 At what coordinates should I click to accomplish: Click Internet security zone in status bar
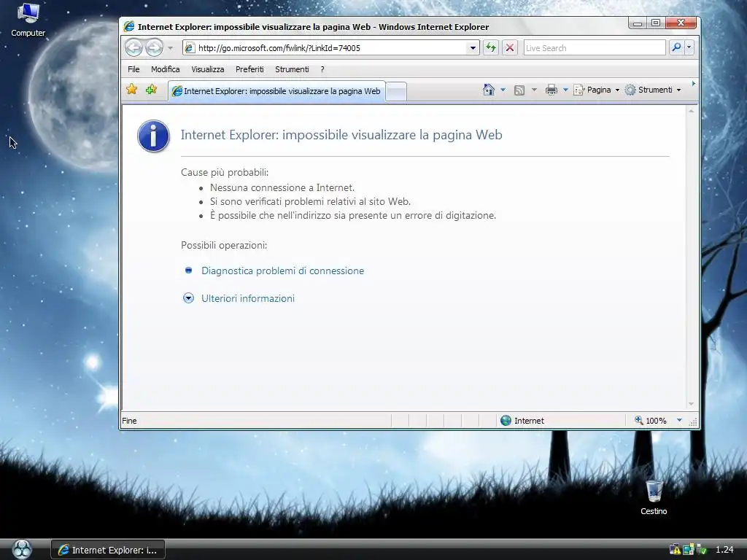click(x=522, y=421)
